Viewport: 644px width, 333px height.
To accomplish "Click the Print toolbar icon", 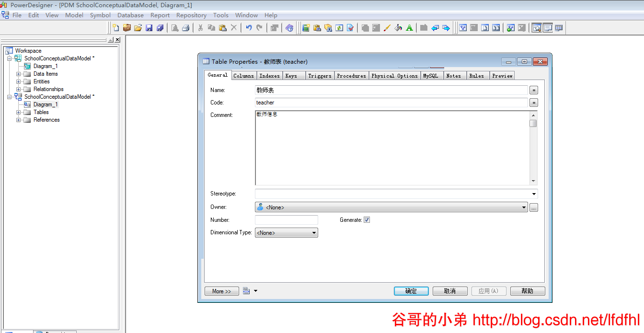I will tap(186, 28).
